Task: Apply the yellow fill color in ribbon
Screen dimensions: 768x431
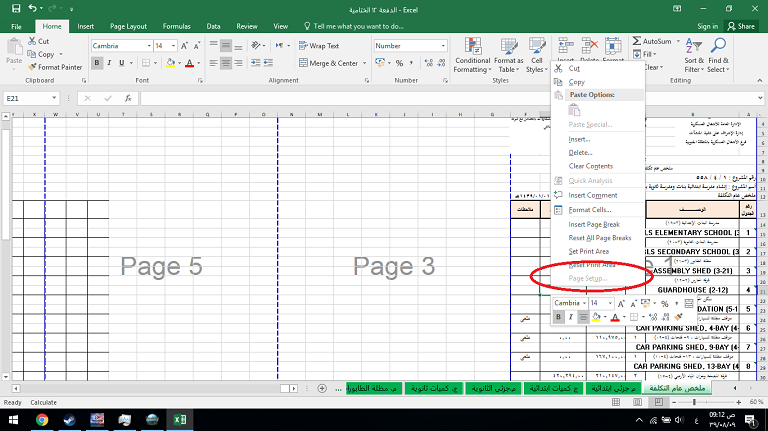Action: (x=170, y=63)
